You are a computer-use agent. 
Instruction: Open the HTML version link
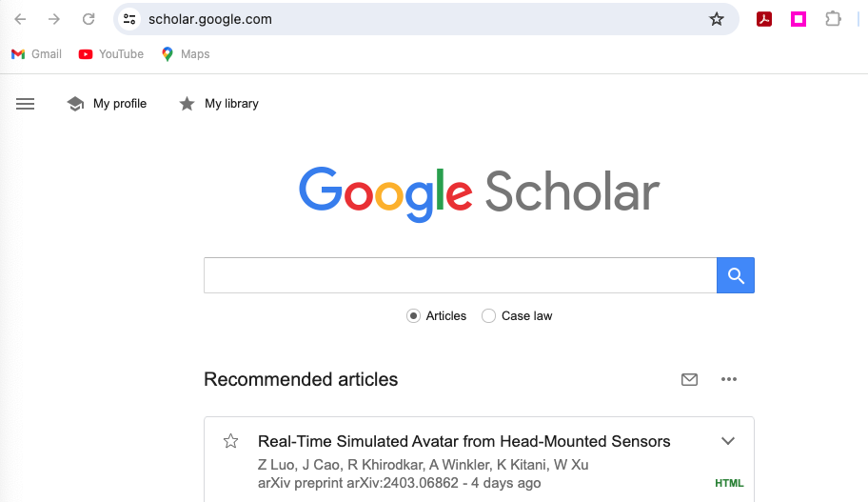pyautogui.click(x=729, y=483)
